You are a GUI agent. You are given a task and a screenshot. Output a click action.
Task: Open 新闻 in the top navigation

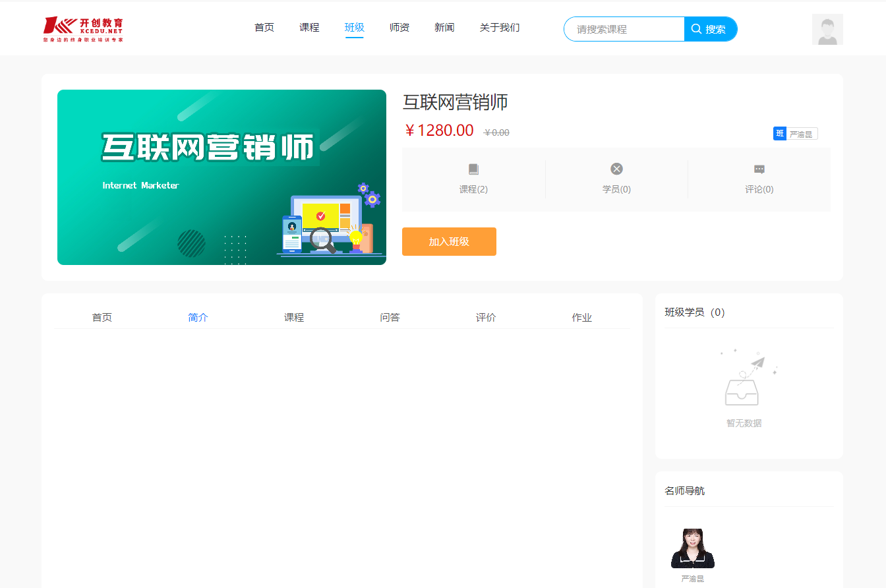coord(444,28)
